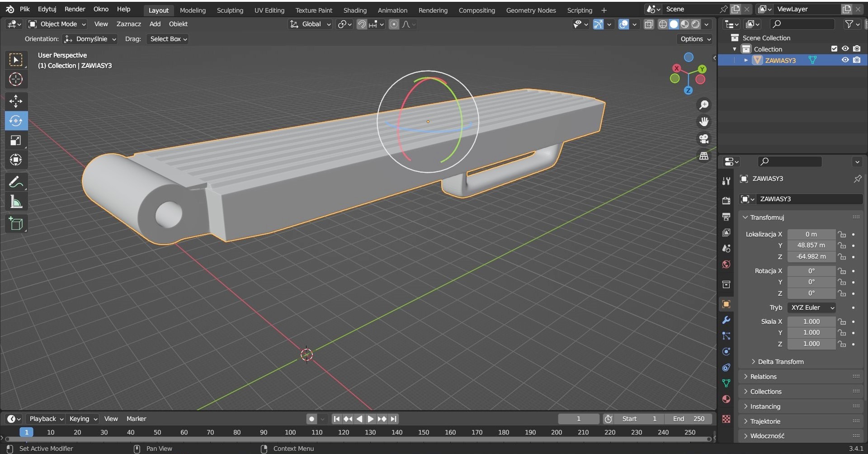The height and width of the screenshot is (454, 868).
Task: Toggle lock on Lokalizacja X
Action: [842, 234]
